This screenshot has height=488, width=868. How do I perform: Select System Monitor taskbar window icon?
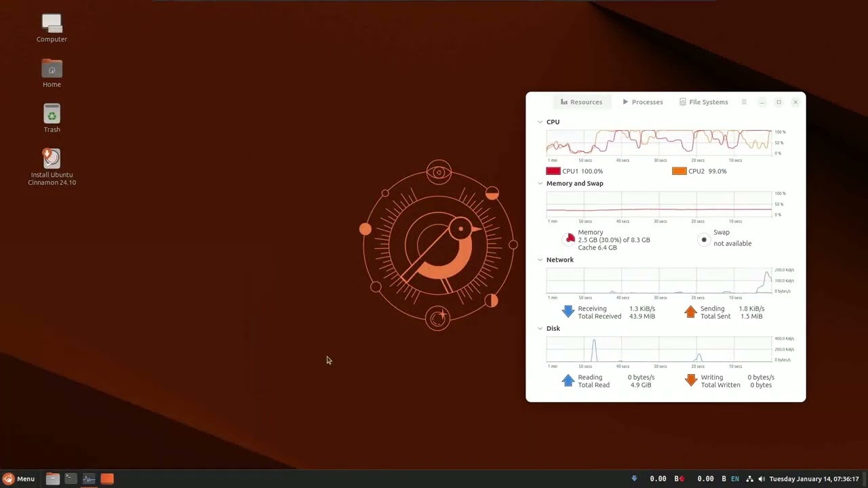[x=89, y=479]
